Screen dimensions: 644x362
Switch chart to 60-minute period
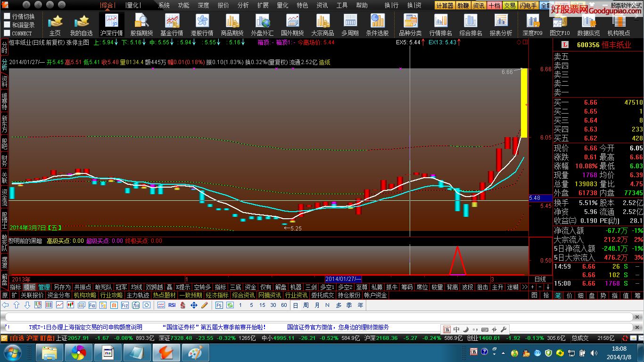coord(284,305)
